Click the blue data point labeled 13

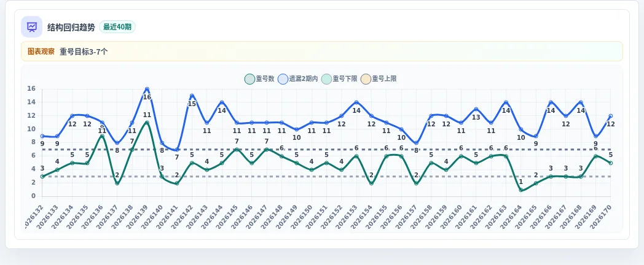click(x=476, y=109)
